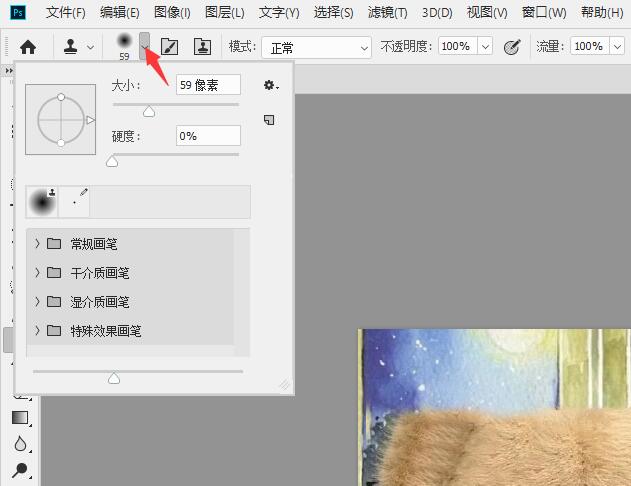Open the Clone Source panel icon
The image size is (631, 486).
click(202, 47)
